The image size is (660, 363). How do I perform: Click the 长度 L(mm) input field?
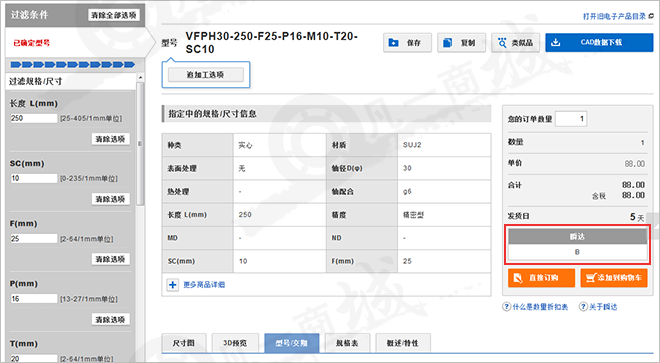click(x=34, y=118)
